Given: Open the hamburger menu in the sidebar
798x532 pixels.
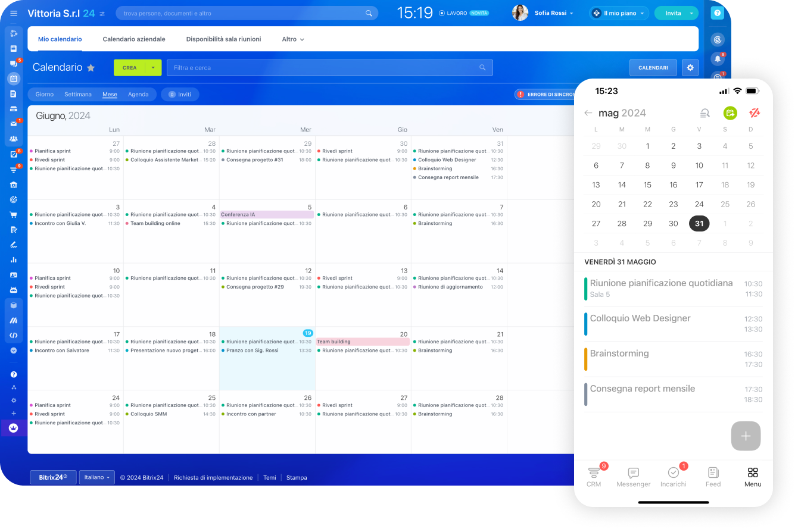Looking at the screenshot, I should (x=14, y=13).
